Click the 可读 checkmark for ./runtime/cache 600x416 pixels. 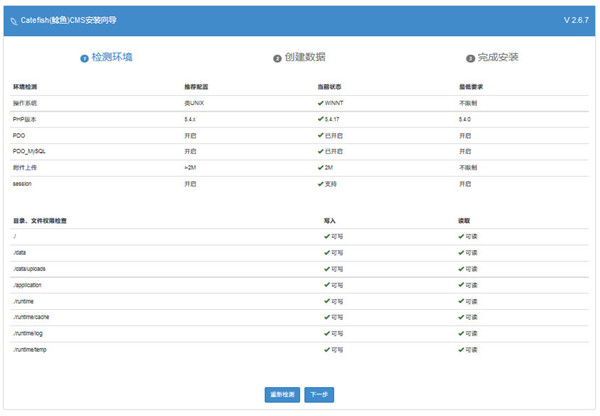(x=462, y=317)
